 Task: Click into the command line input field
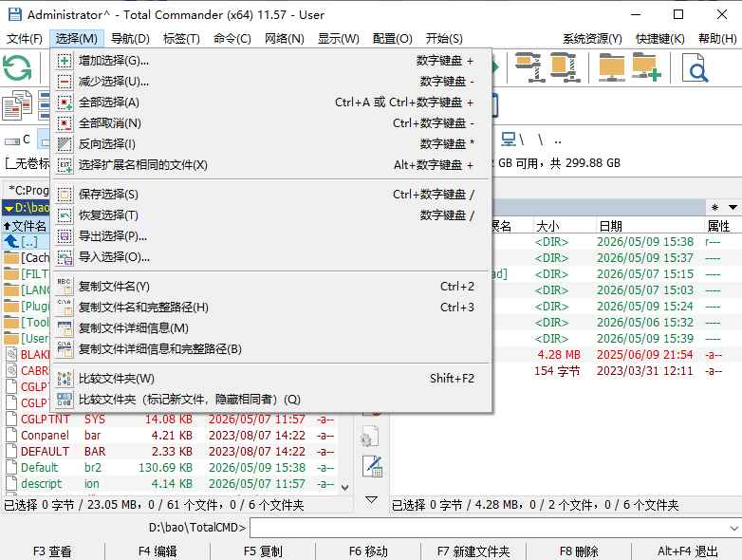(x=489, y=528)
